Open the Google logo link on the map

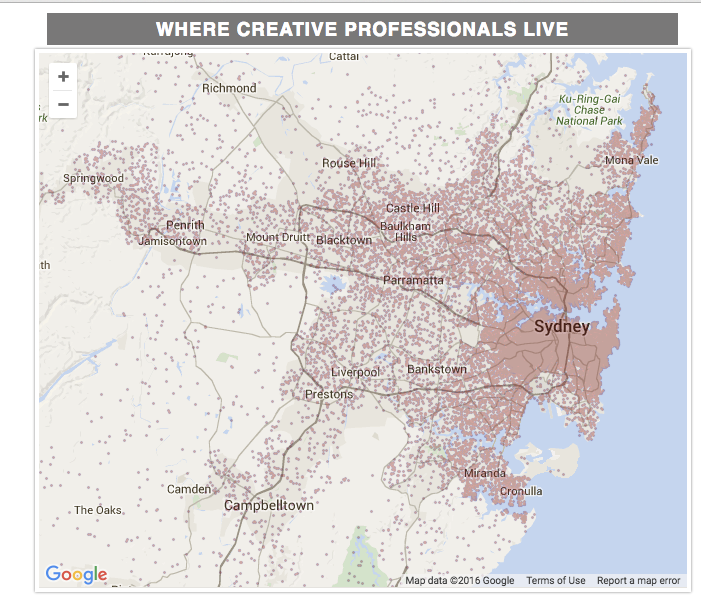(76, 574)
